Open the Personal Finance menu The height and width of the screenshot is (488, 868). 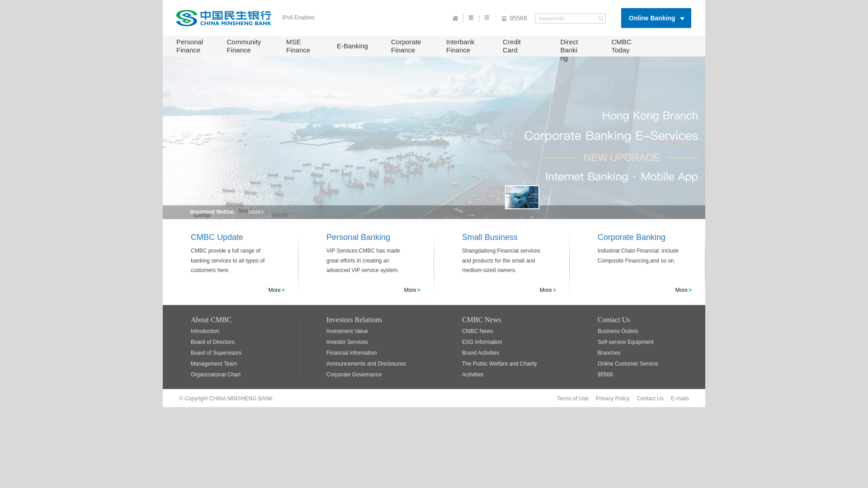(x=190, y=46)
